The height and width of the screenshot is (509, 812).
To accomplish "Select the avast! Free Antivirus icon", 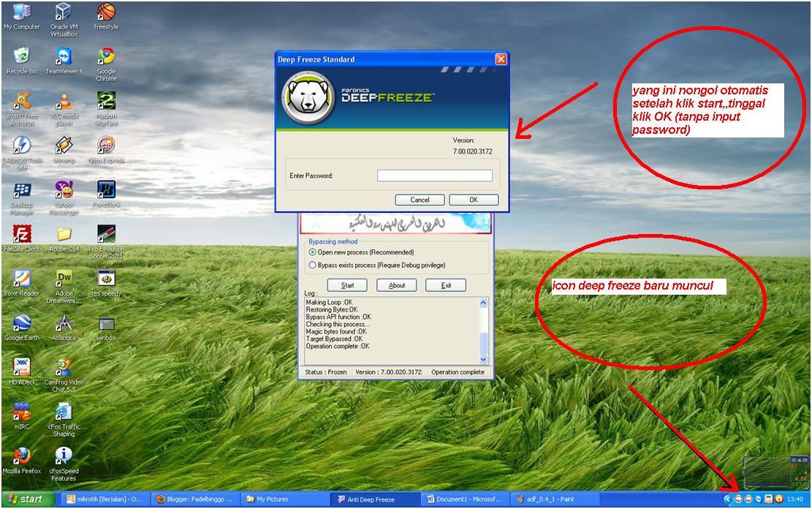I will point(22,109).
